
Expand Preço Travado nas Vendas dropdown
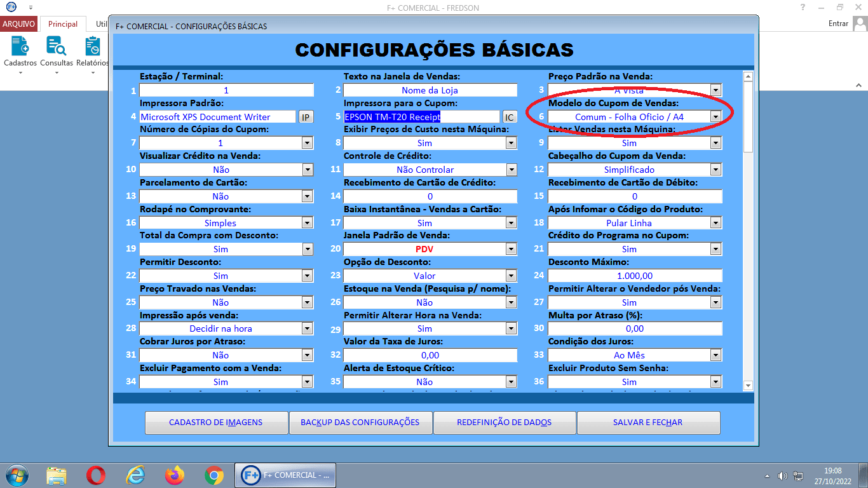(x=308, y=302)
